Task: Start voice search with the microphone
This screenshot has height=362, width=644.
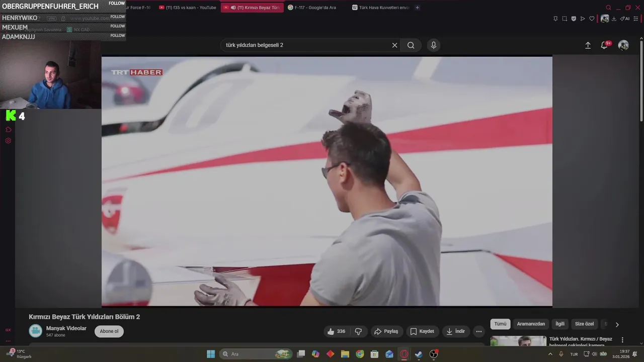Action: pyautogui.click(x=434, y=45)
